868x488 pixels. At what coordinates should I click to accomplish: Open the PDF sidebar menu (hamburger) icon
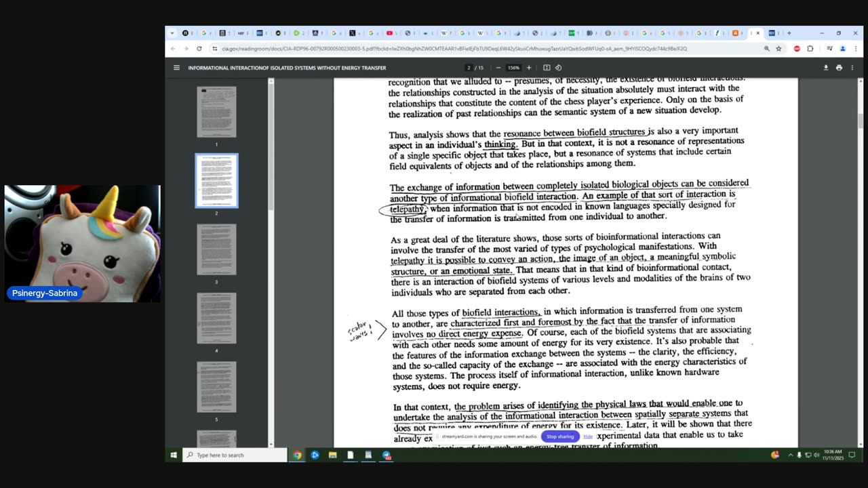[x=176, y=68]
